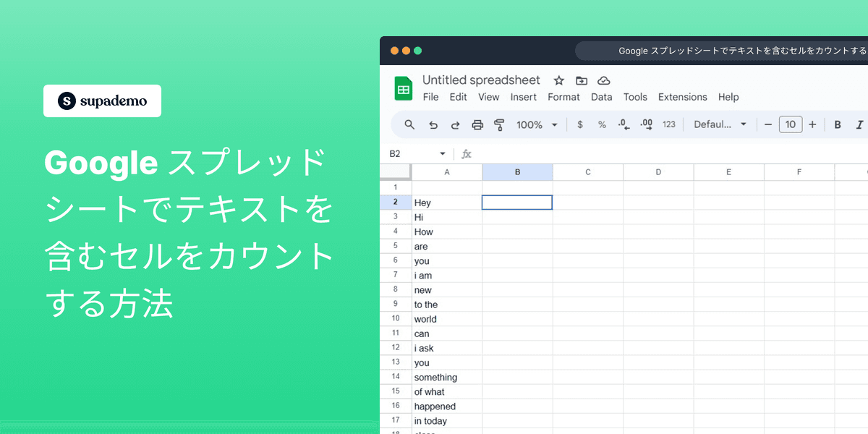Format selection as percent

click(x=601, y=124)
